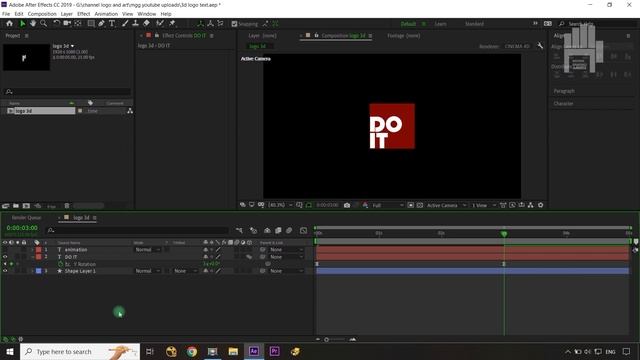
Task: Expand Shape Layer 1 twirl arrow
Action: 32,271
